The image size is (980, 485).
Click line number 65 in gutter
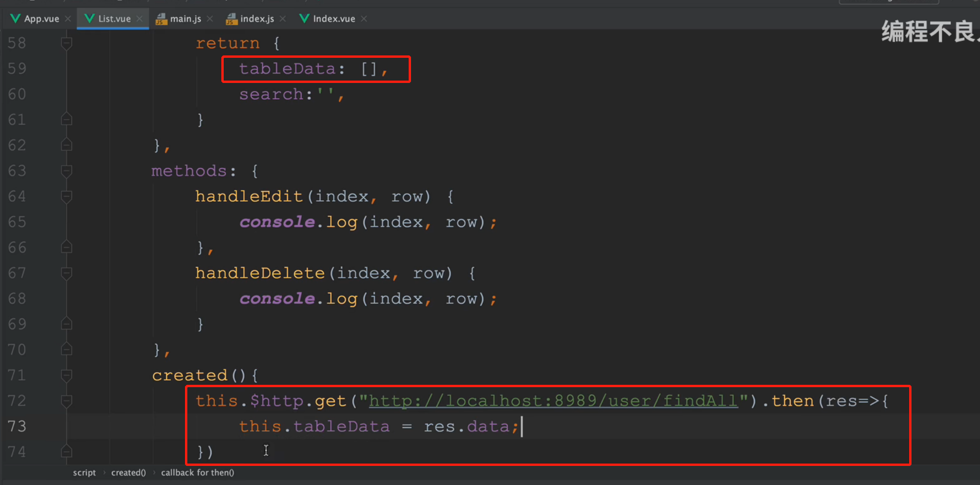pyautogui.click(x=17, y=222)
